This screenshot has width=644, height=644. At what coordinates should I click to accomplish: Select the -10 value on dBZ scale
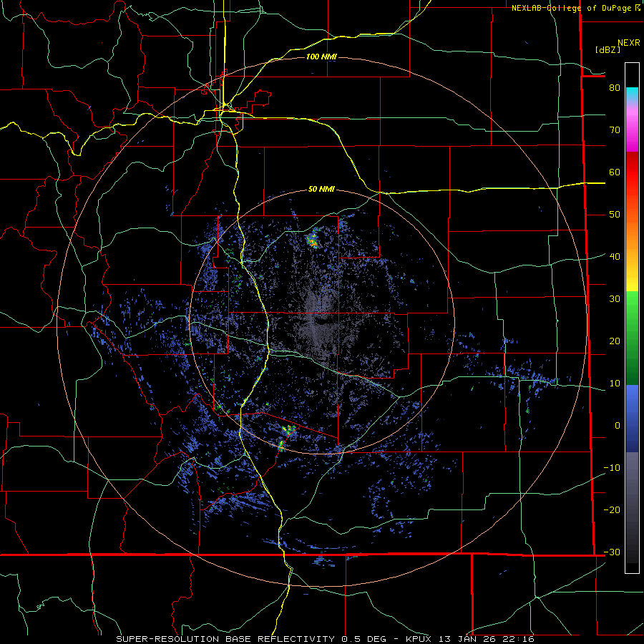coord(612,467)
